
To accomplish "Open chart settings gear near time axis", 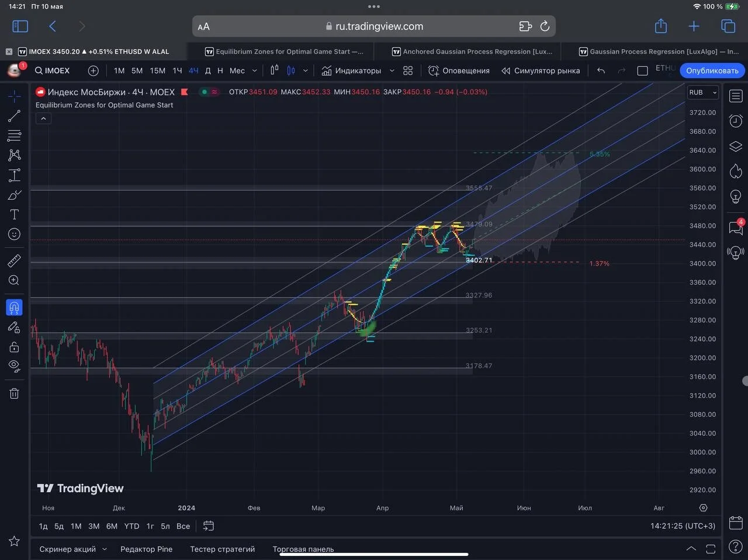I will click(x=703, y=508).
